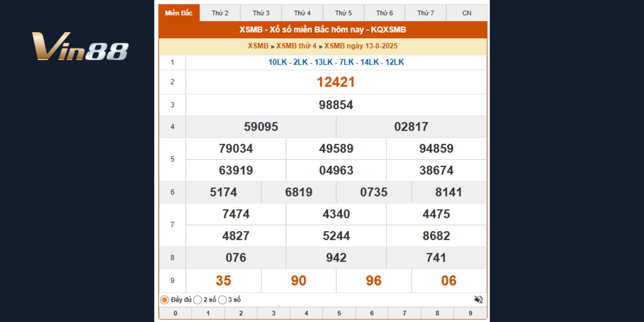Click the XSMB Xổ số miền Bắc header title

pos(323,30)
